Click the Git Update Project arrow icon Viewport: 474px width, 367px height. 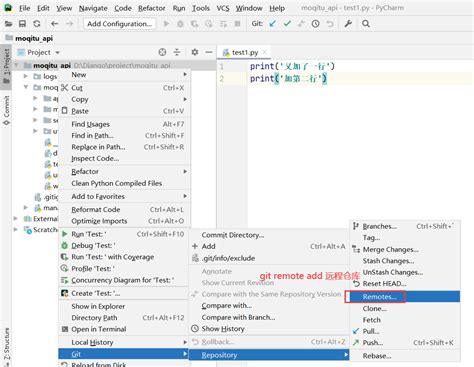(x=273, y=24)
